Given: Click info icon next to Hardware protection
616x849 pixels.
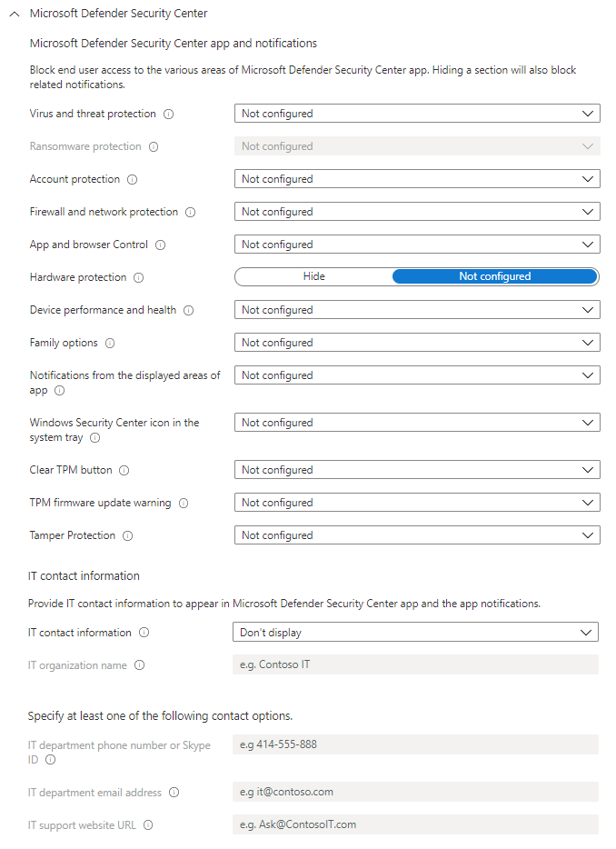Looking at the screenshot, I should [x=139, y=278].
